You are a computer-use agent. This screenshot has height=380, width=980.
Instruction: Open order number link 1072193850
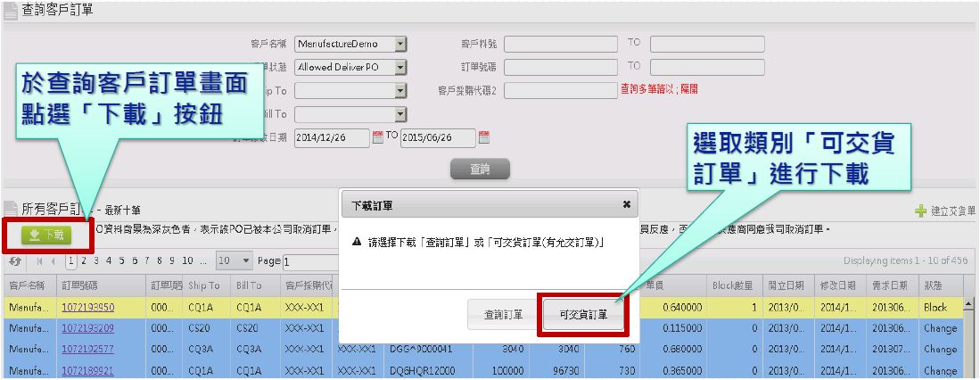point(87,307)
